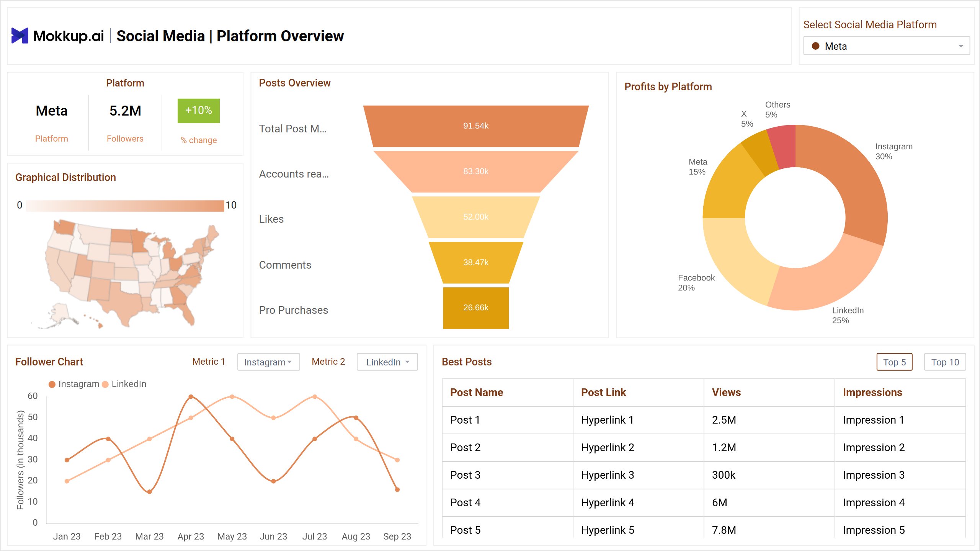Click the brown Meta dot icon
Screen dimensions: 980x551
click(x=815, y=46)
